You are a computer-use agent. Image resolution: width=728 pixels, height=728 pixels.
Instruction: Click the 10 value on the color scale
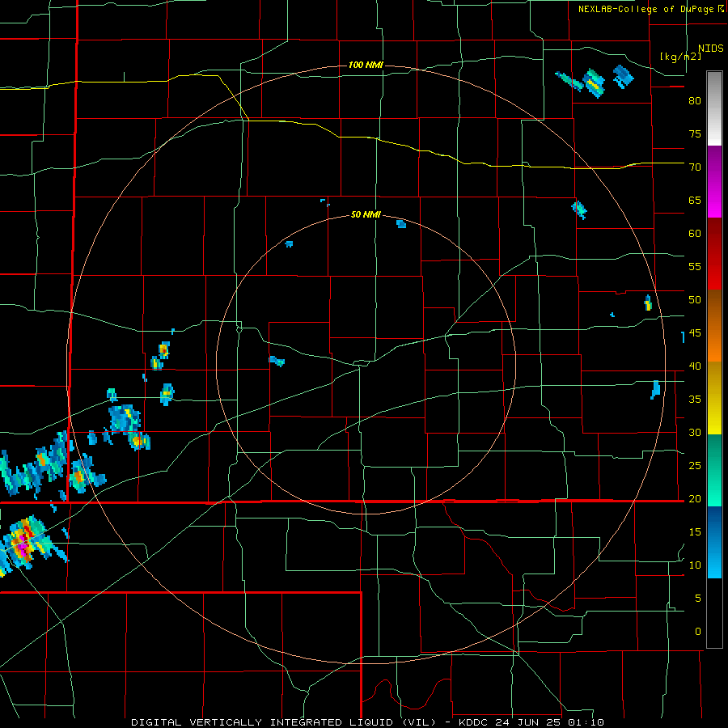[x=695, y=565]
